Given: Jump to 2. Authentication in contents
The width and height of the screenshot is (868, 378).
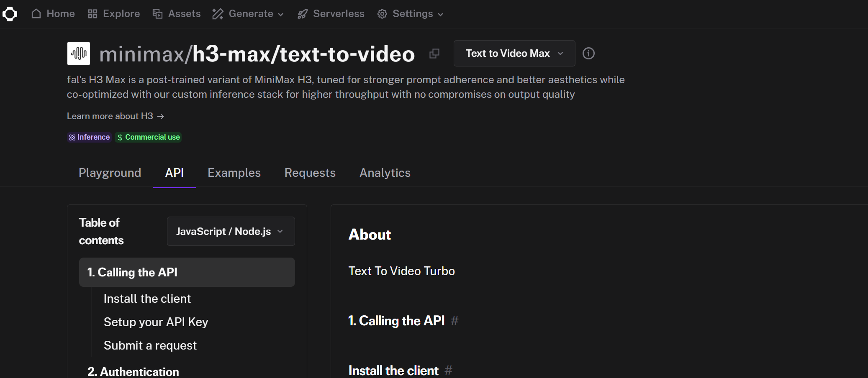Looking at the screenshot, I should click(x=133, y=372).
